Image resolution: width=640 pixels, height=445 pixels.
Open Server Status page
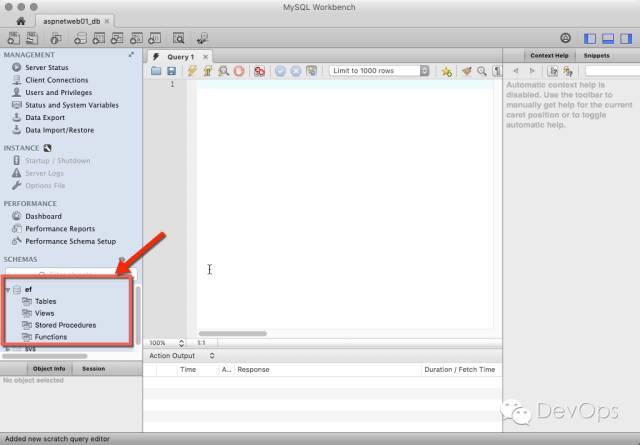coord(47,67)
